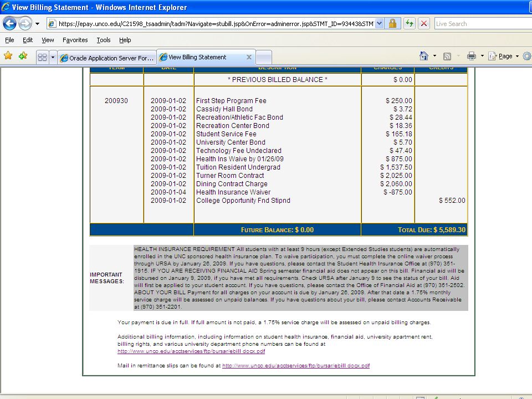This screenshot has width=532, height=399.
Task: Expand the Print options dropdown arrow
Action: point(482,56)
